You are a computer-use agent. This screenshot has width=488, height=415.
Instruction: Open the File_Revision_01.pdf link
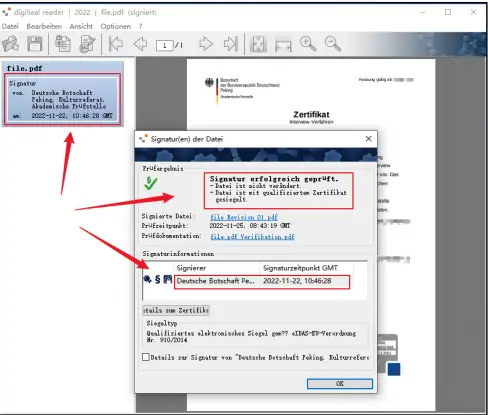click(244, 217)
